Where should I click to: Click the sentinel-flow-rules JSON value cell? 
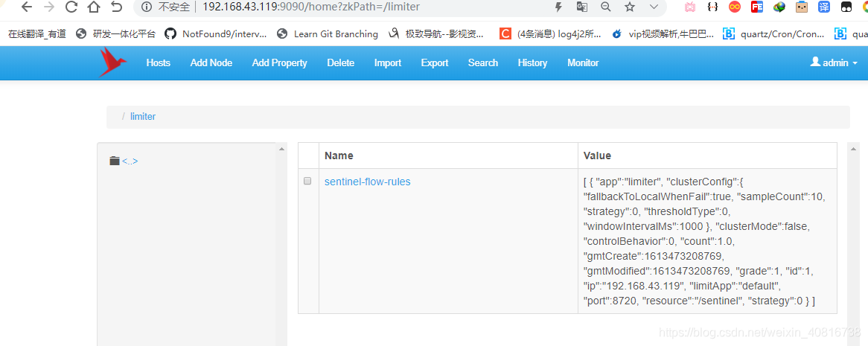[707, 241]
